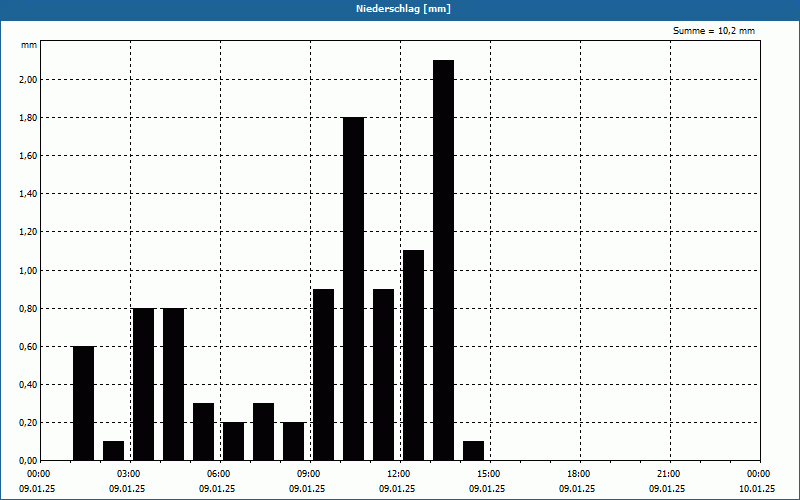Screen dimensions: 800x500
Task: Click the 03:00 time label
Action: (131, 474)
